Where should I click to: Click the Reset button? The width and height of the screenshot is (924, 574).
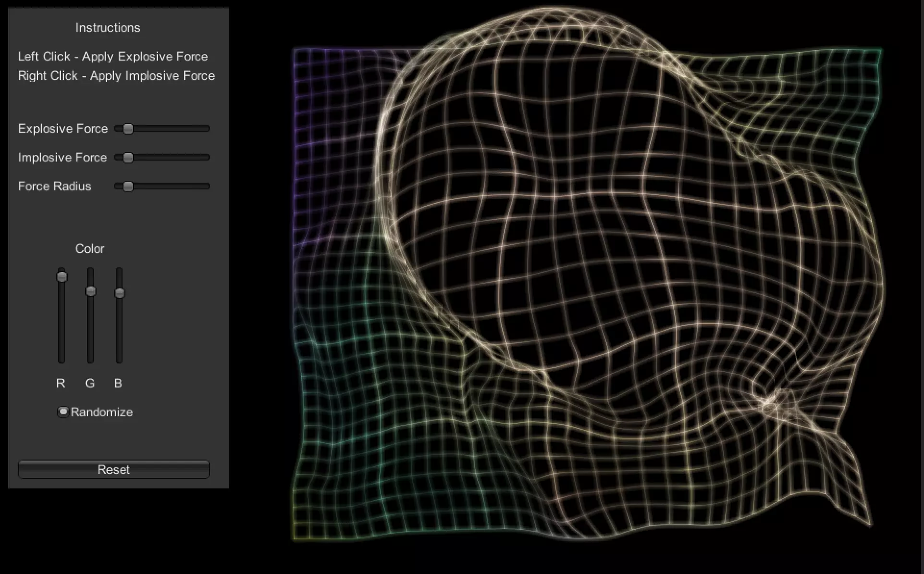[113, 469]
